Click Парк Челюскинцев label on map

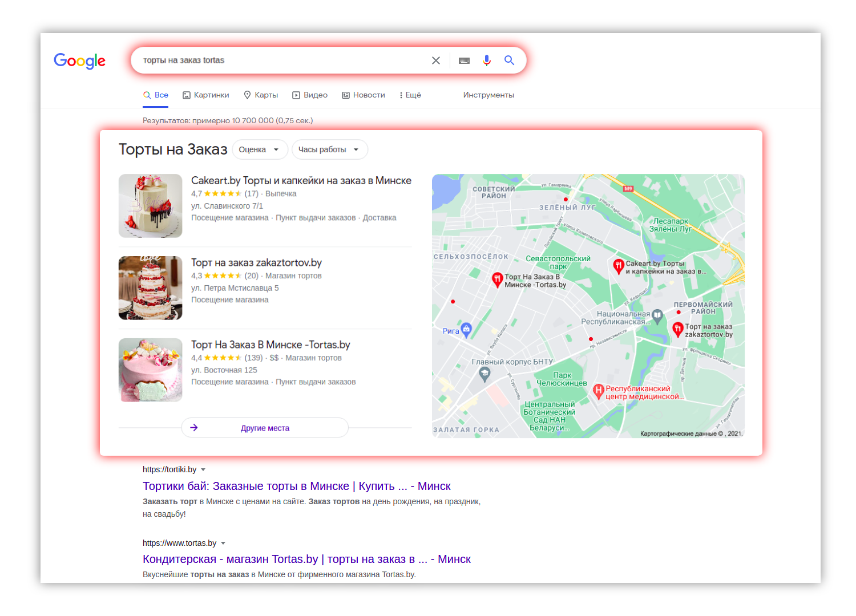pyautogui.click(x=562, y=379)
